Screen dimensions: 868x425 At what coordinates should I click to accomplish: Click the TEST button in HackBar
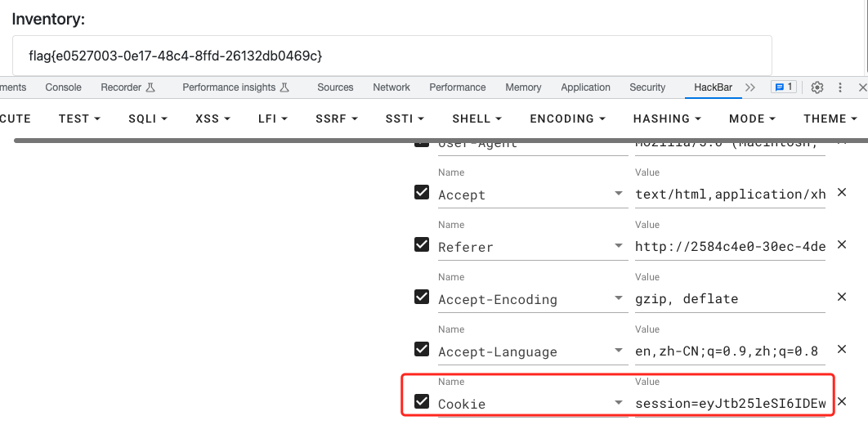tap(79, 119)
